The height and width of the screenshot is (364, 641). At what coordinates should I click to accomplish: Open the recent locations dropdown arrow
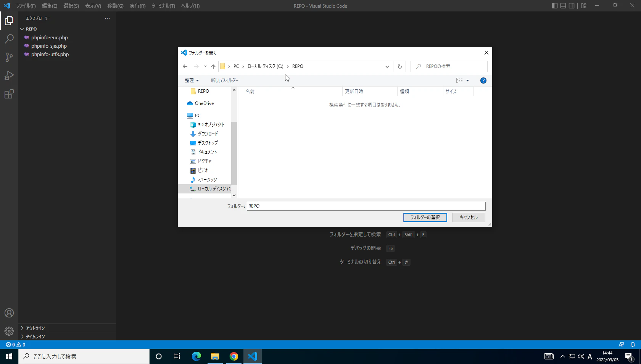pos(205,66)
